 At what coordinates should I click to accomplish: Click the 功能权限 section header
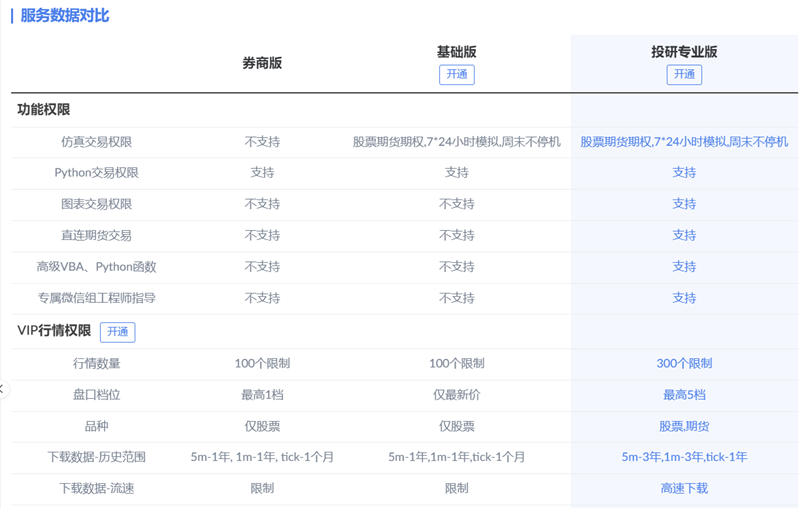click(44, 110)
